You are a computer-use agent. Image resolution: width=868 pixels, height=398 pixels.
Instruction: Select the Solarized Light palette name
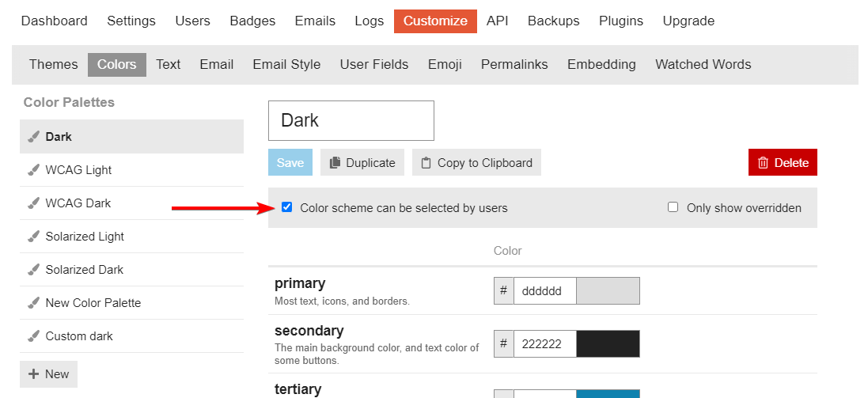click(x=85, y=237)
